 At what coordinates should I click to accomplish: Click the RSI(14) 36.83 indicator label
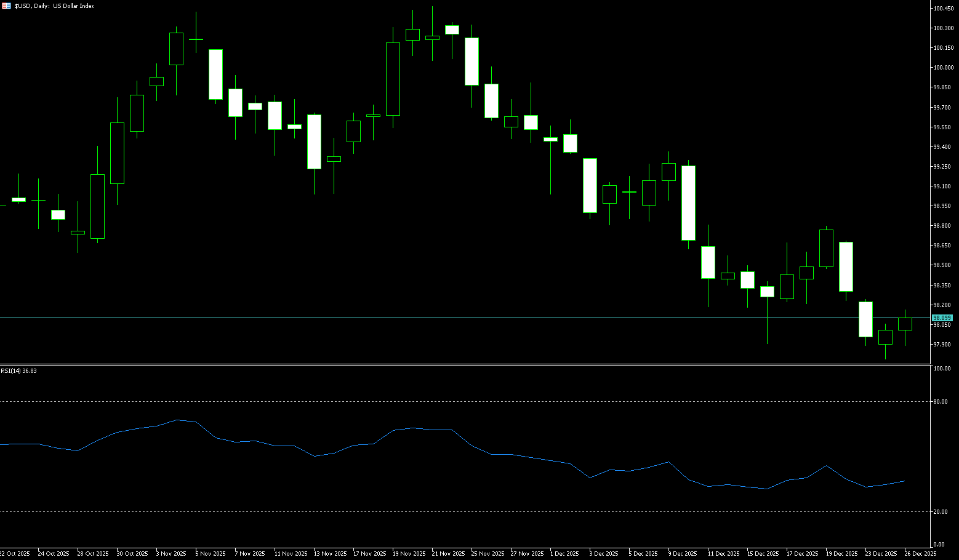tap(18, 371)
